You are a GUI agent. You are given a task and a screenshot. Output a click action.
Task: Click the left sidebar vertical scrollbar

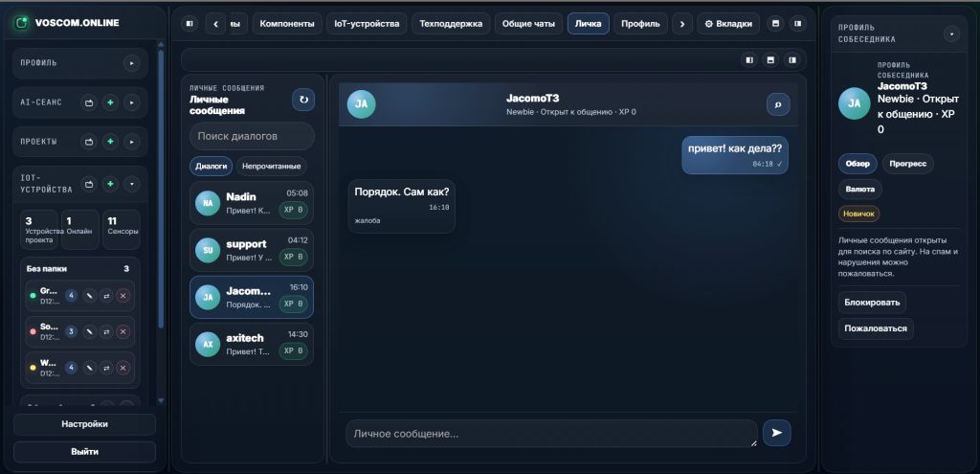point(161,188)
